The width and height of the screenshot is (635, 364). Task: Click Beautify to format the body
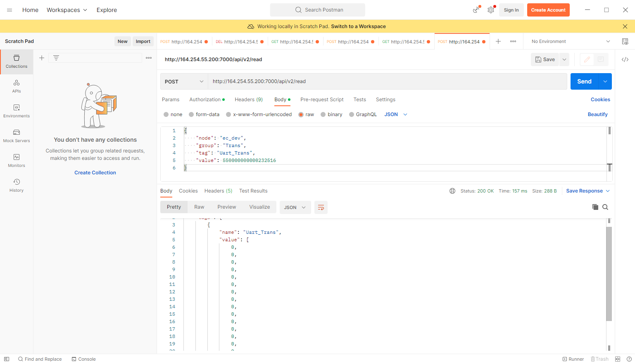pyautogui.click(x=597, y=114)
